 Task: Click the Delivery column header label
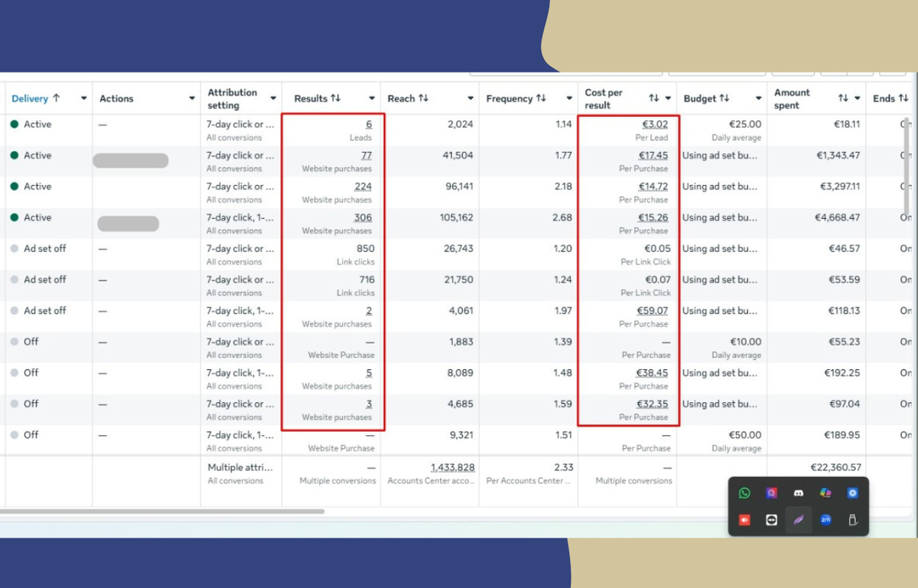pos(30,99)
